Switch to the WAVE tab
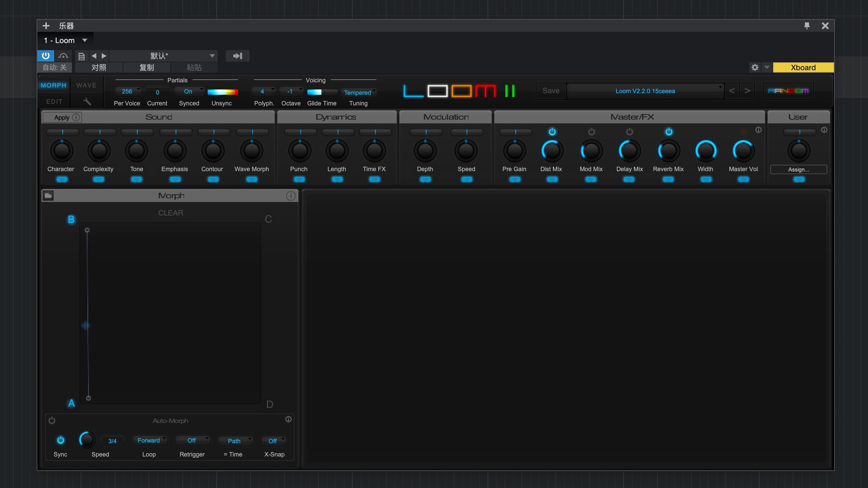This screenshot has width=868, height=488. coord(86,85)
